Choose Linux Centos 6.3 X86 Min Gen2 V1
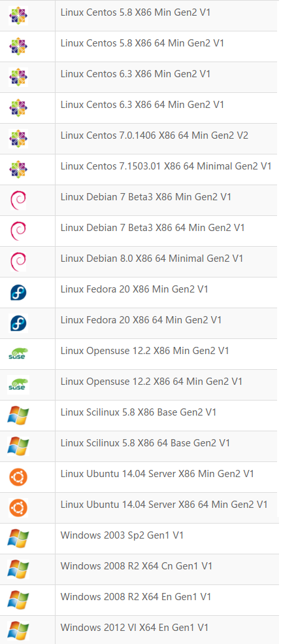The width and height of the screenshot is (281, 644). 135,74
